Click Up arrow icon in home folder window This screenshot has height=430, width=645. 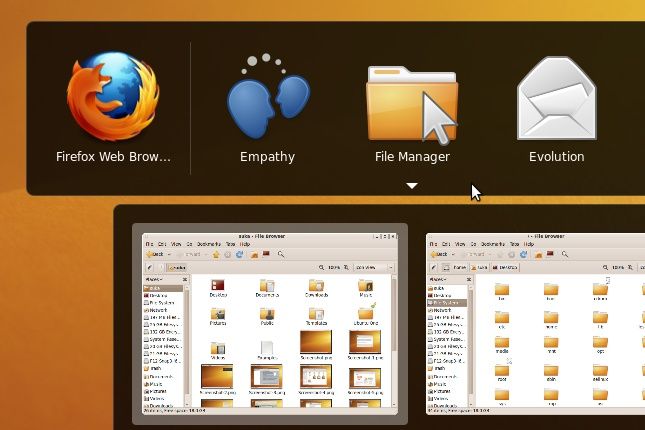coord(216,255)
